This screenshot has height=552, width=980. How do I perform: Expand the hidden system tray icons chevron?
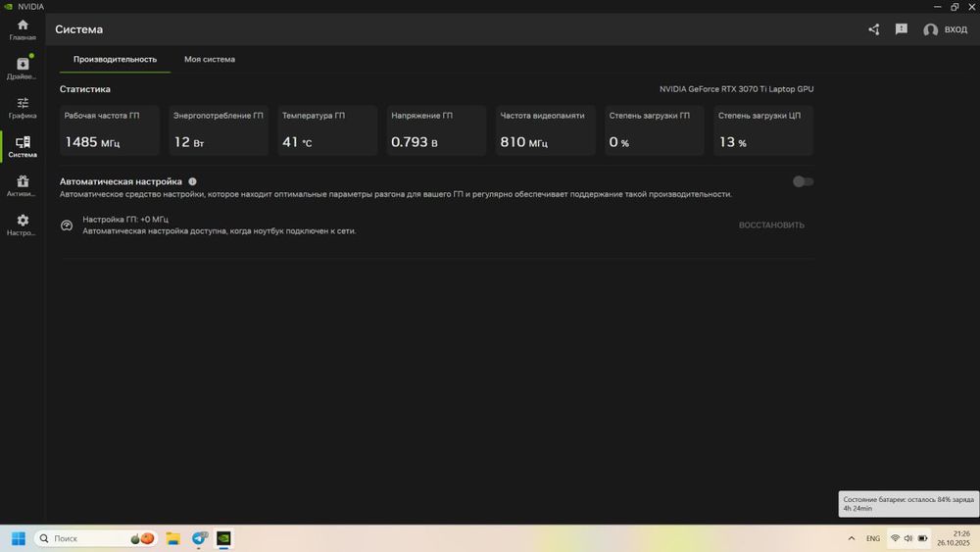(852, 538)
